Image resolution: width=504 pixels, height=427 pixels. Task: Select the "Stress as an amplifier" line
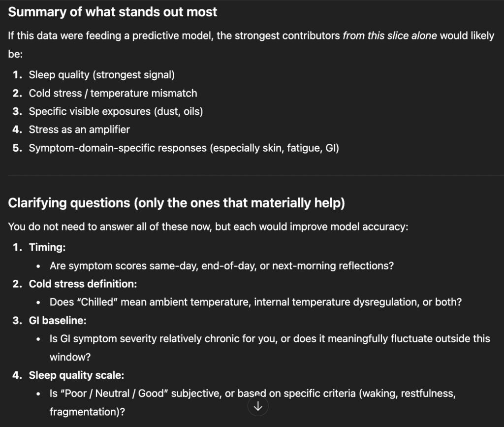click(79, 130)
